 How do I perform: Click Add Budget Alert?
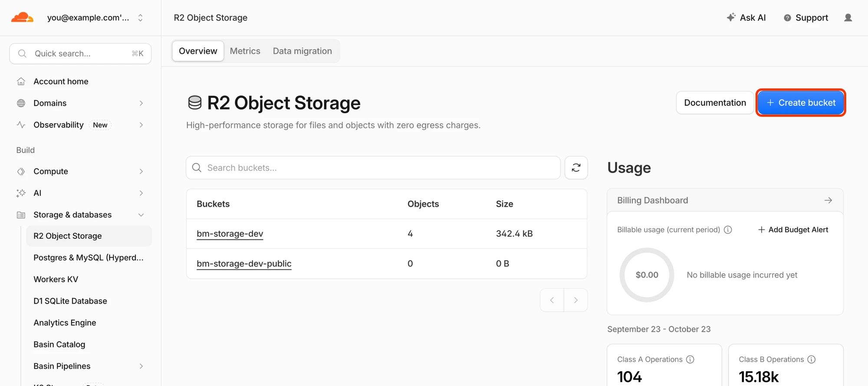coord(793,230)
